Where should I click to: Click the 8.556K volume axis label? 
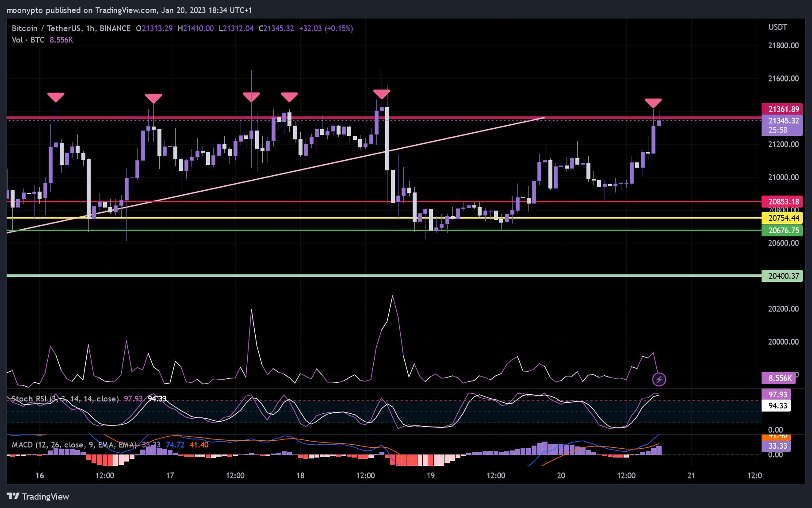tap(778, 378)
